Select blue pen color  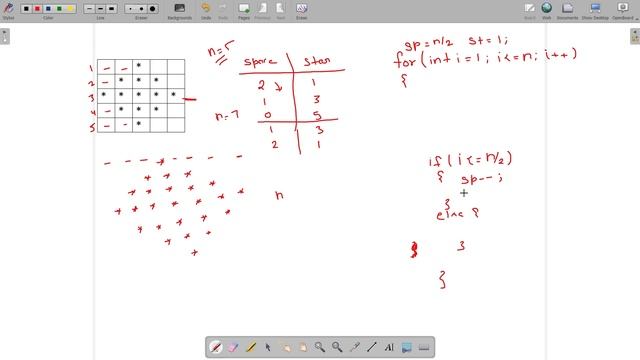click(x=49, y=9)
